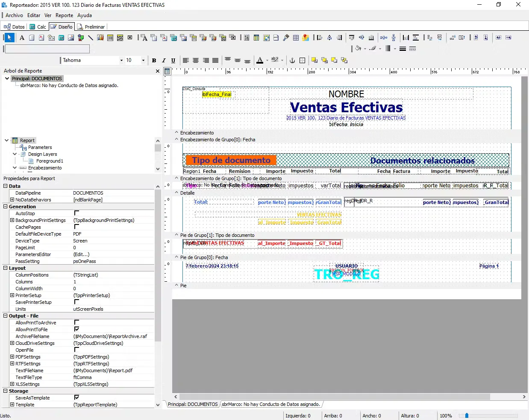Switch to the Preliminar tab
Screen dimensions: 529x420
[x=91, y=26]
